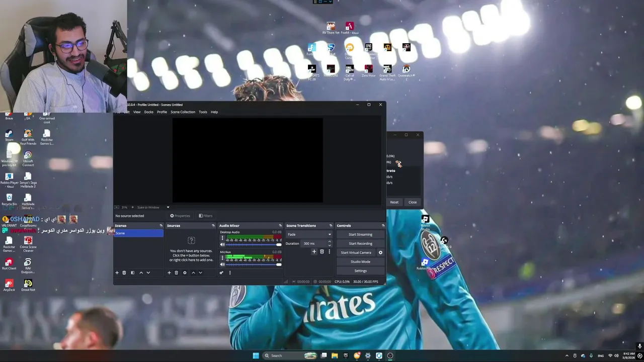Screen dimensions: 644x362
Task: Pop out Controls dock float icon
Action: pyautogui.click(x=383, y=226)
